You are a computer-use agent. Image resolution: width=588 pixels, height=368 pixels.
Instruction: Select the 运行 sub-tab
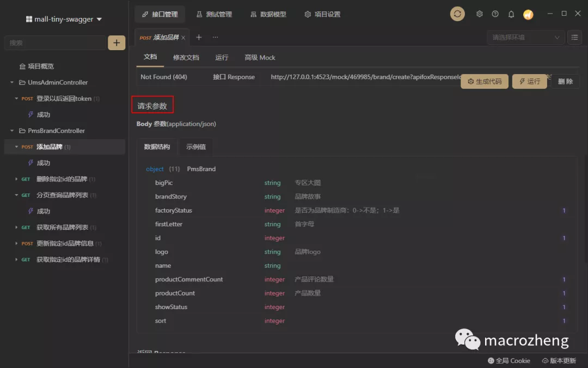click(x=222, y=57)
